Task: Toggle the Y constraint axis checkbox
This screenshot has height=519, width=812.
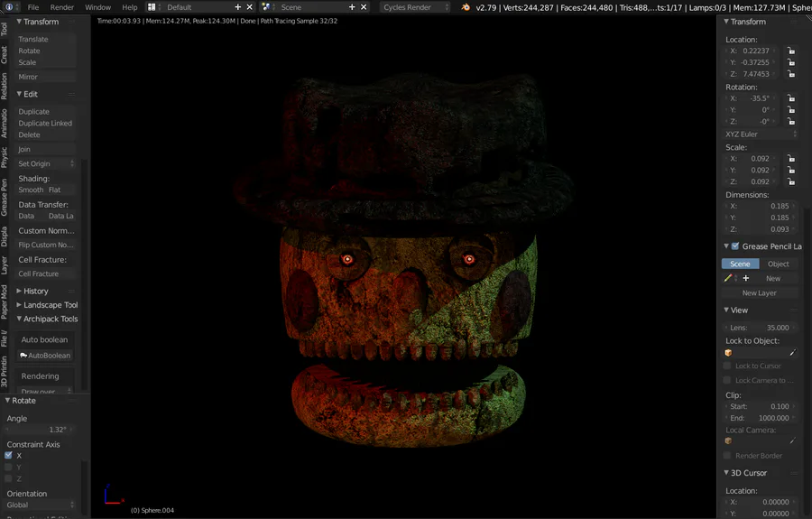Action: pos(8,467)
